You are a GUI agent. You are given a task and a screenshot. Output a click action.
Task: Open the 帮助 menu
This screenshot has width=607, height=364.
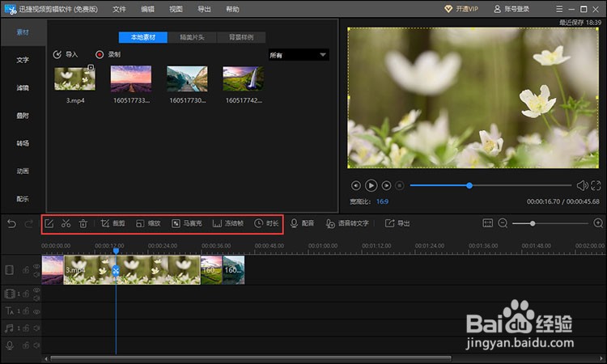pos(232,9)
